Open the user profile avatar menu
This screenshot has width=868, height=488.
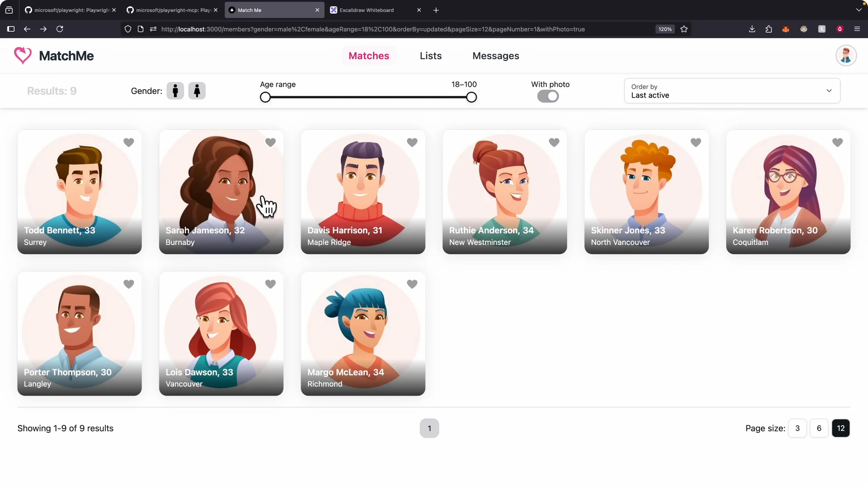pos(846,56)
